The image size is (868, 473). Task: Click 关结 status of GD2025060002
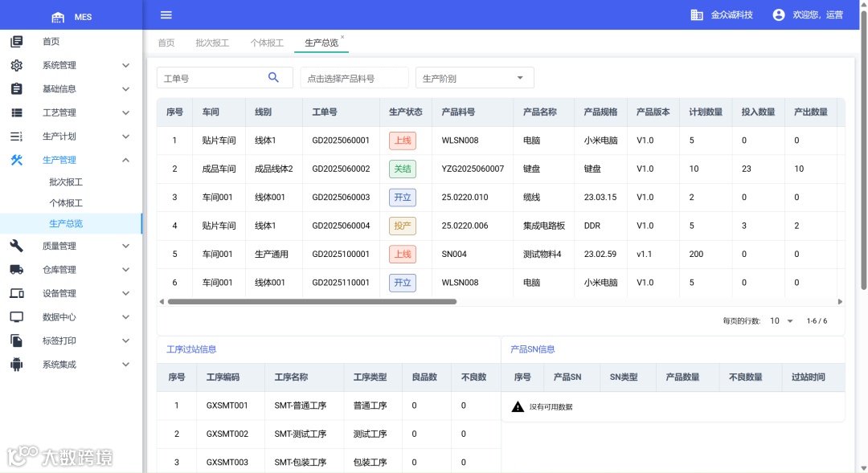click(403, 169)
